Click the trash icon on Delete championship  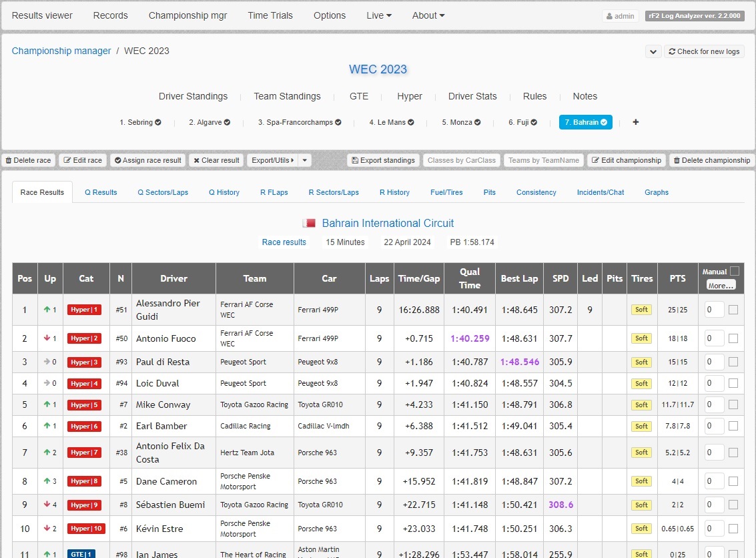(x=677, y=160)
